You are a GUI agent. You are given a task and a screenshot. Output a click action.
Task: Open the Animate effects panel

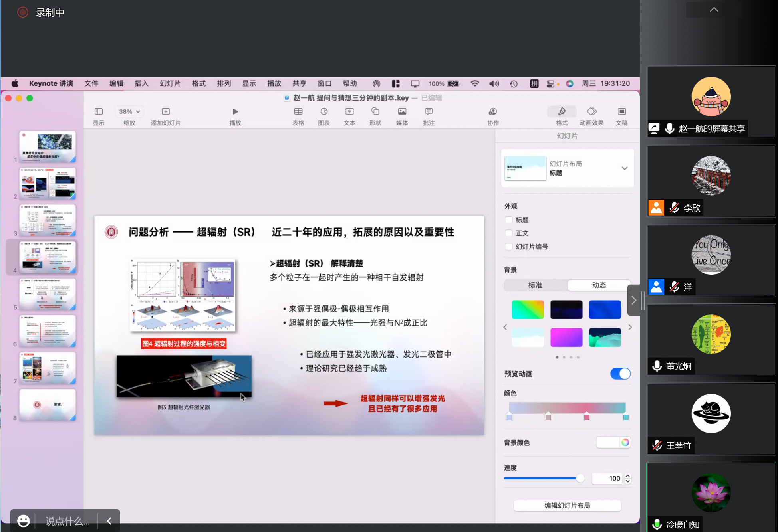click(x=591, y=112)
